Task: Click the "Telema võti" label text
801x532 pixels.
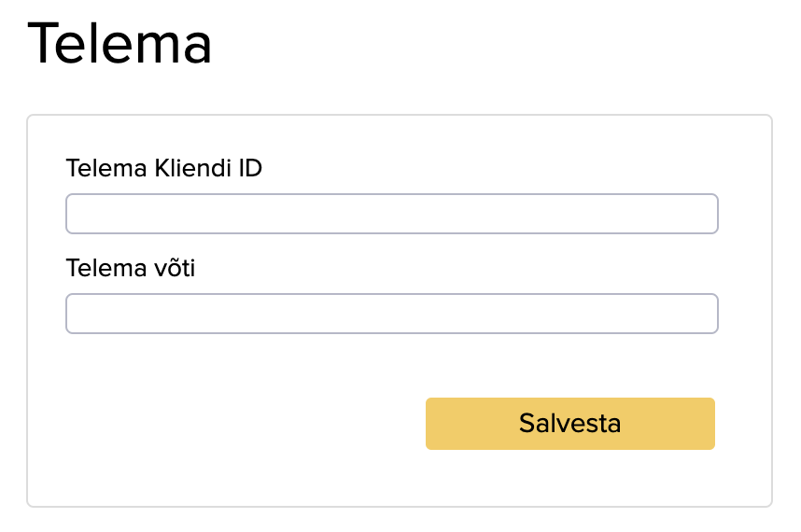Action: click(x=131, y=269)
